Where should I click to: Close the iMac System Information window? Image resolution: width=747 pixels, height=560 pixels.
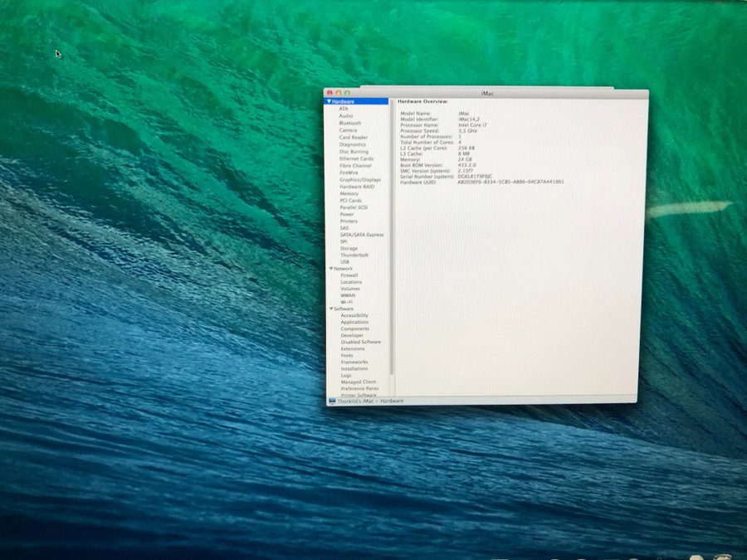pos(330,93)
